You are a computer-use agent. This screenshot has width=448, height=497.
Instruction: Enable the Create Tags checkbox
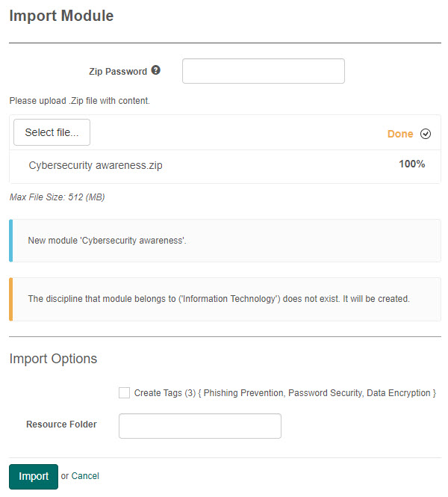125,392
